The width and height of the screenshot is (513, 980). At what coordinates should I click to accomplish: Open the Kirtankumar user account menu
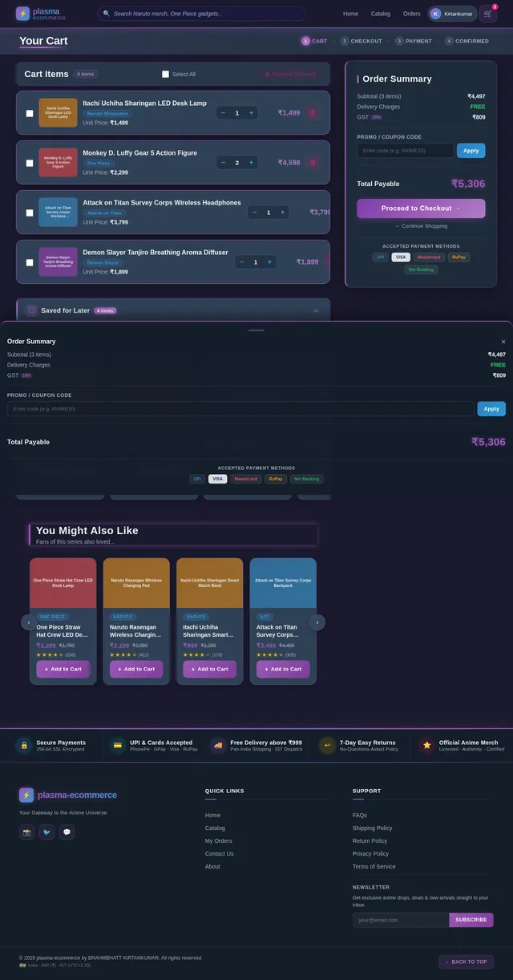coord(452,14)
